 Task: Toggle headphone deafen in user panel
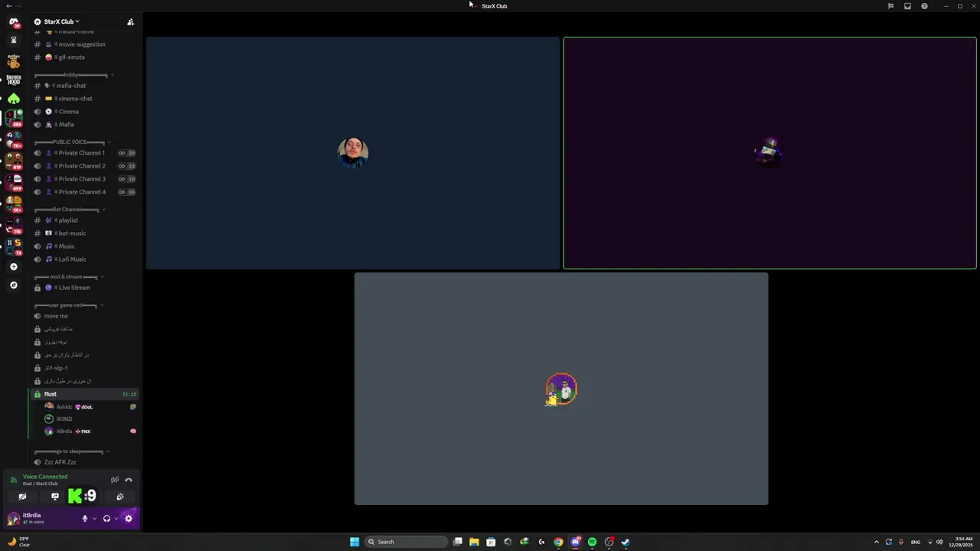106,518
